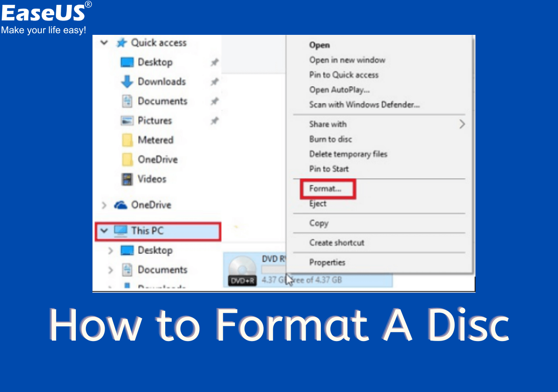Image resolution: width=558 pixels, height=392 pixels.
Task: Select Burn to disc
Action: 330,139
